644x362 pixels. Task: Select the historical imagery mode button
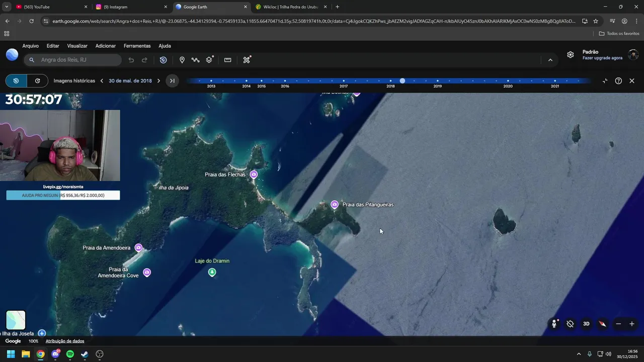click(16, 80)
